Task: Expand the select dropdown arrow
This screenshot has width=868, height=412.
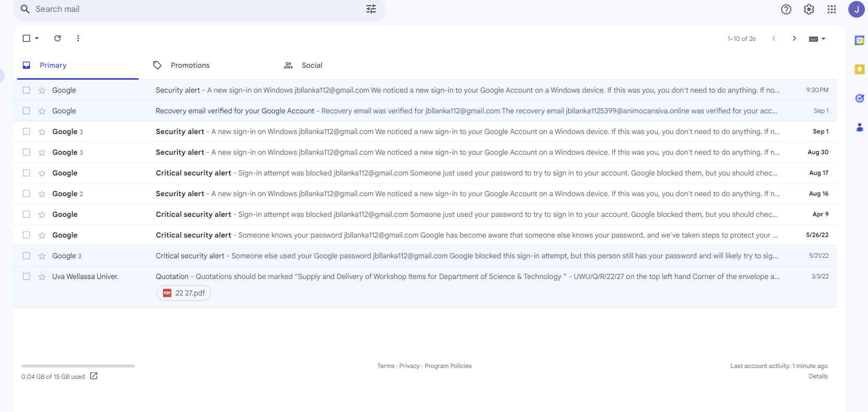Action: [x=37, y=38]
